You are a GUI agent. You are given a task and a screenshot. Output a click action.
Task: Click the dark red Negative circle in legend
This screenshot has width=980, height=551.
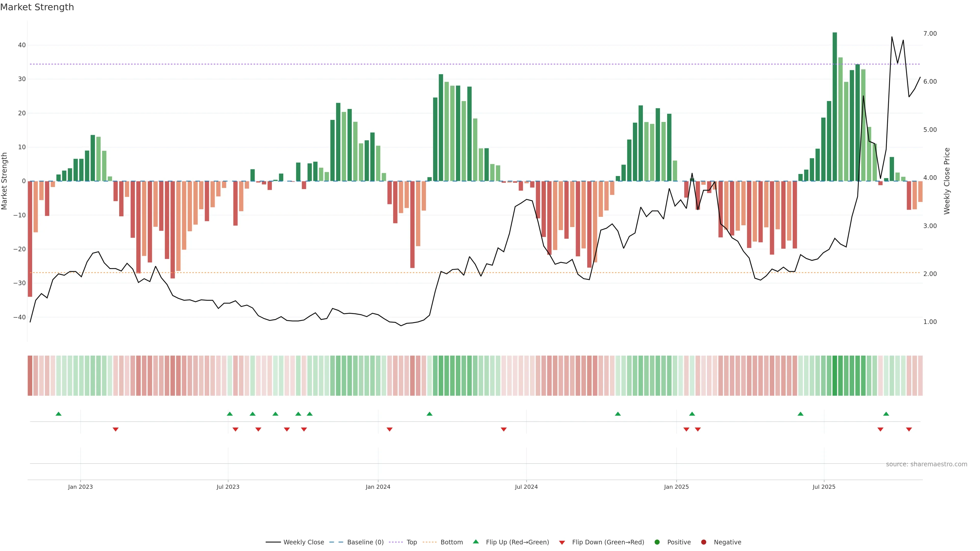coord(703,542)
